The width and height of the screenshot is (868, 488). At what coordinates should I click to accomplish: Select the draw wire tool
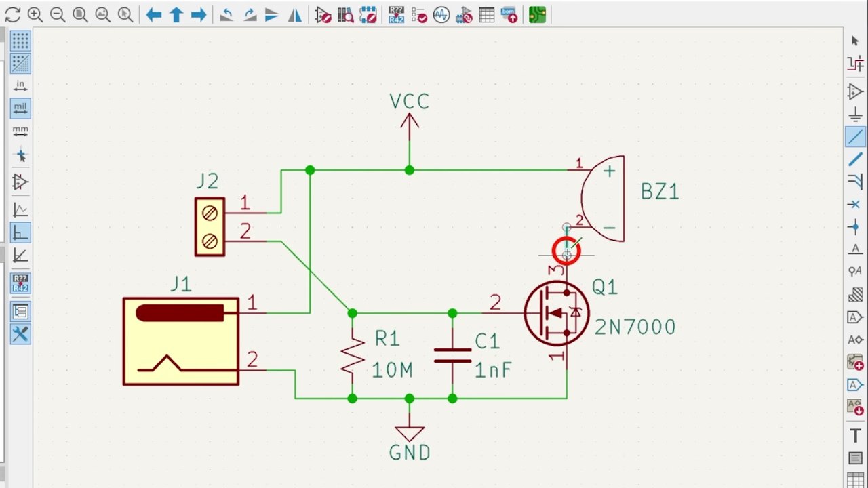855,136
